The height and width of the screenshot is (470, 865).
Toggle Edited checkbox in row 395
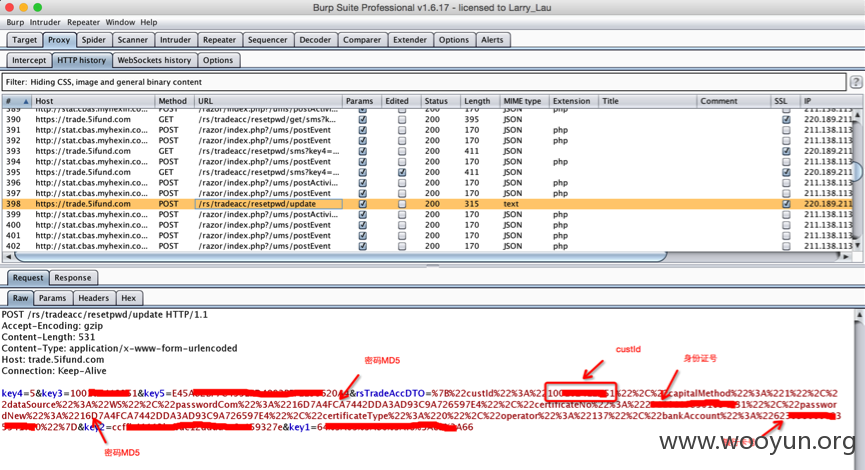(402, 172)
